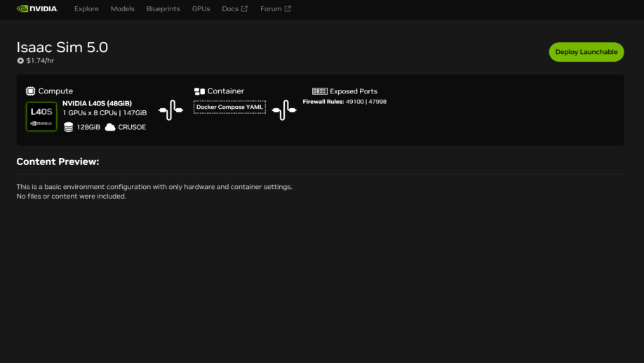Select the NVIDIA L40S (48GiB) label
Viewport: 644px width, 363px height.
97,103
